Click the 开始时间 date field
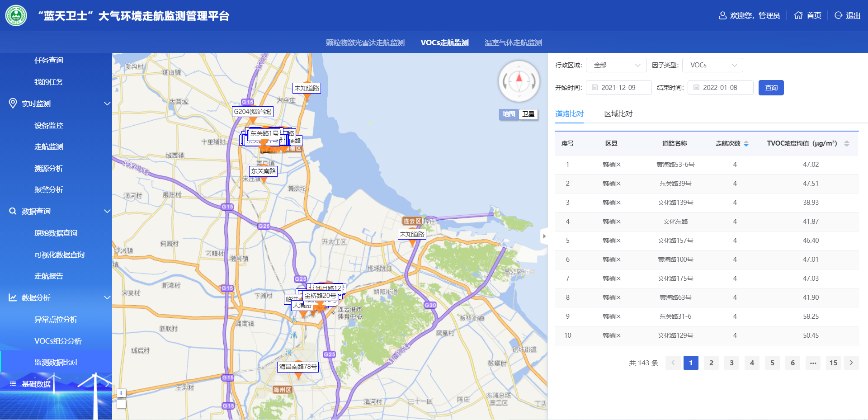Image resolution: width=868 pixels, height=420 pixels. point(618,88)
